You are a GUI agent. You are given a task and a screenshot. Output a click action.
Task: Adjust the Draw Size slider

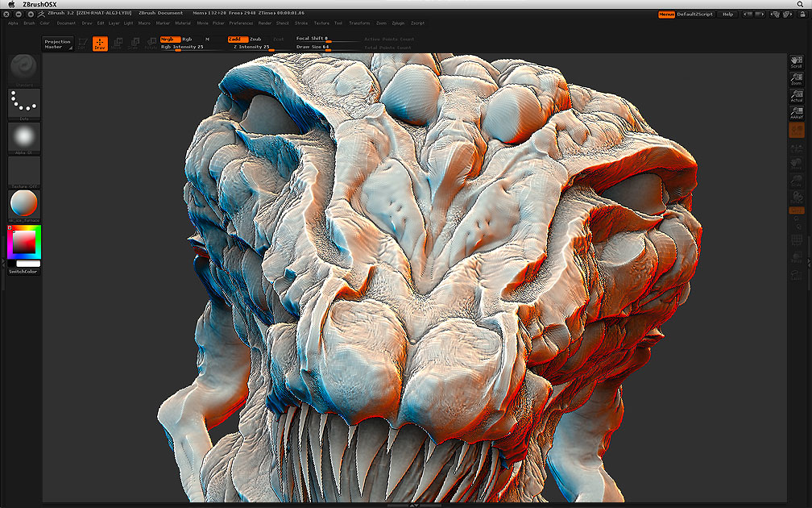327,47
